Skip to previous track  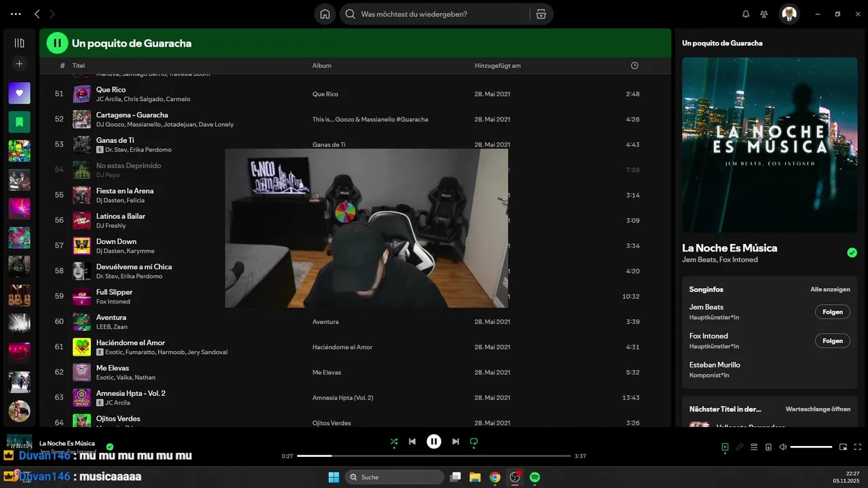(412, 442)
